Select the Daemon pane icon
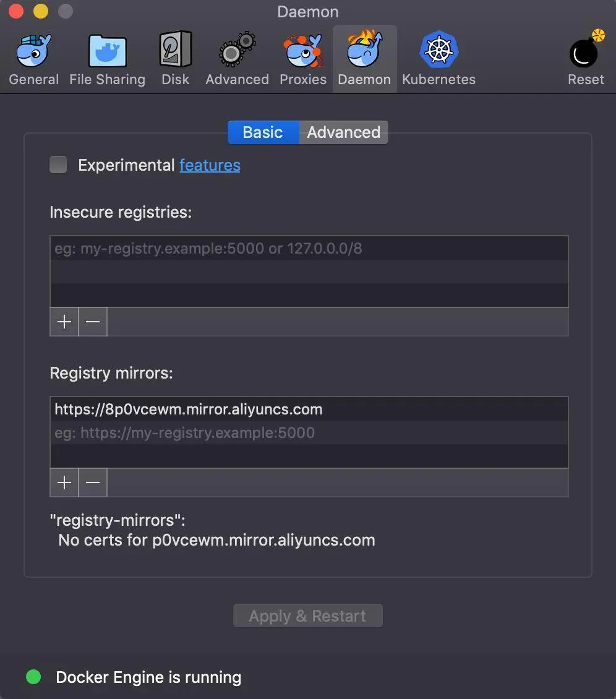 tap(365, 59)
